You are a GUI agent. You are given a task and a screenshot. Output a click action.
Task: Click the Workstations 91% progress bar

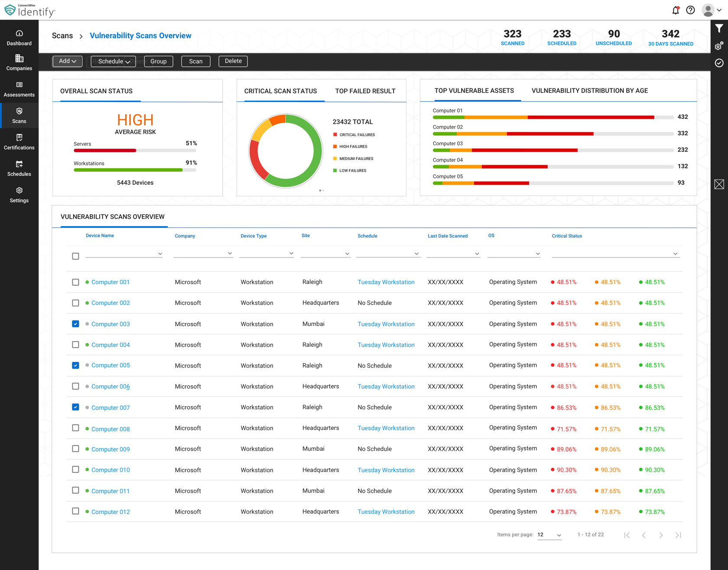tap(135, 170)
